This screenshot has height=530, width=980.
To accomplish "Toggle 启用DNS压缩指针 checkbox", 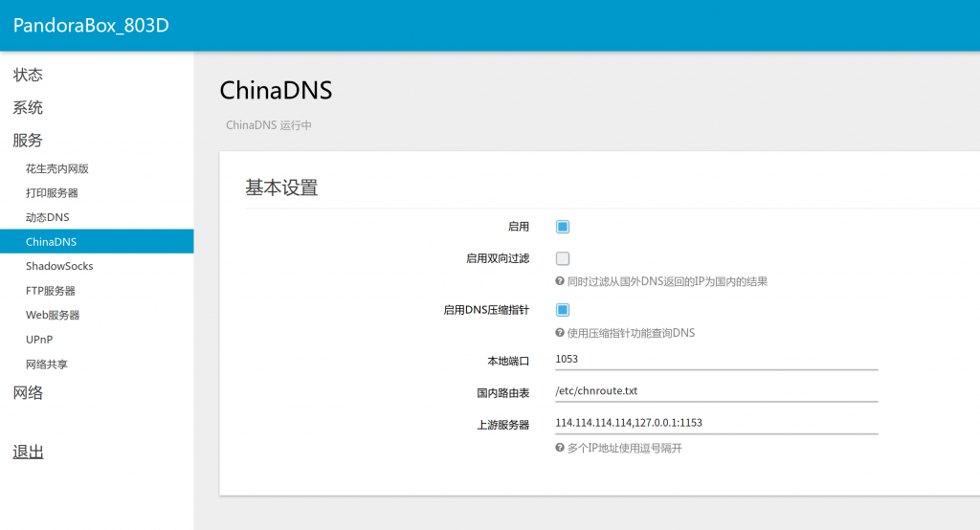I will (563, 310).
